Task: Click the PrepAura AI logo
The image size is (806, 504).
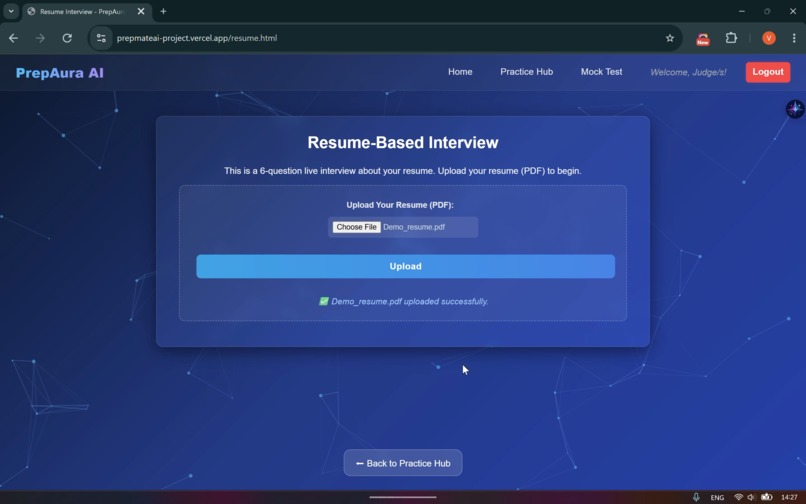Action: tap(60, 73)
